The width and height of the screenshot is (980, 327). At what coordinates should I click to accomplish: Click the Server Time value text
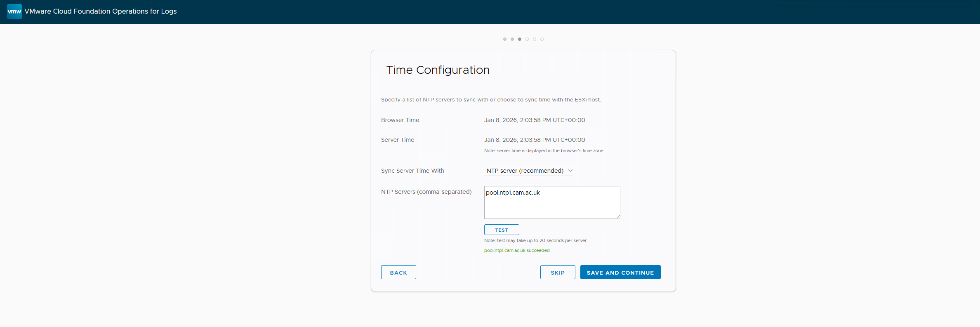(x=535, y=140)
